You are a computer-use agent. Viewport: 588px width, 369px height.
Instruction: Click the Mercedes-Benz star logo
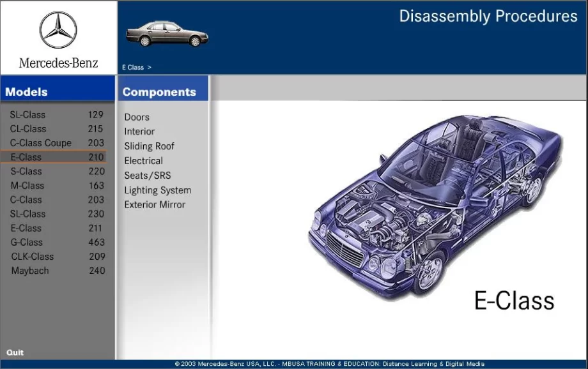(58, 30)
